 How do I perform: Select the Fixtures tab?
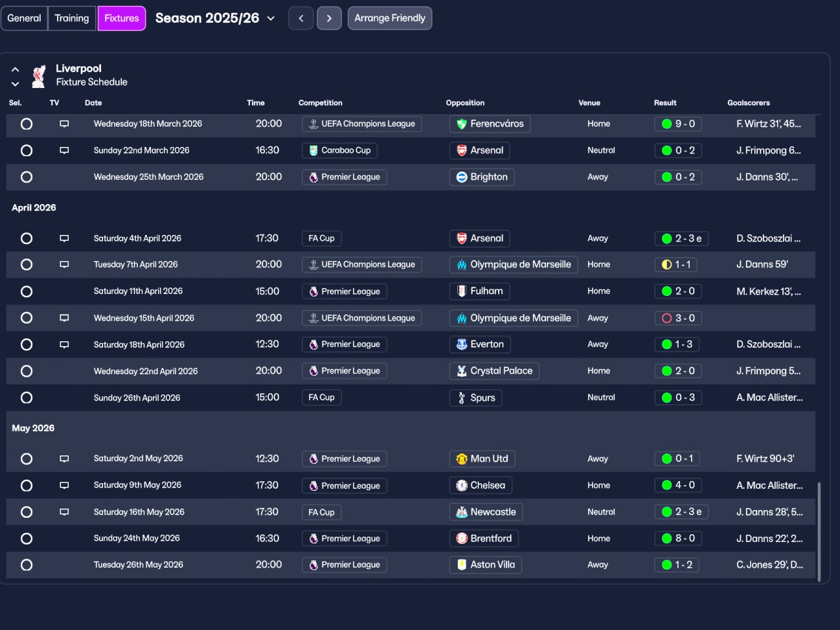click(122, 18)
